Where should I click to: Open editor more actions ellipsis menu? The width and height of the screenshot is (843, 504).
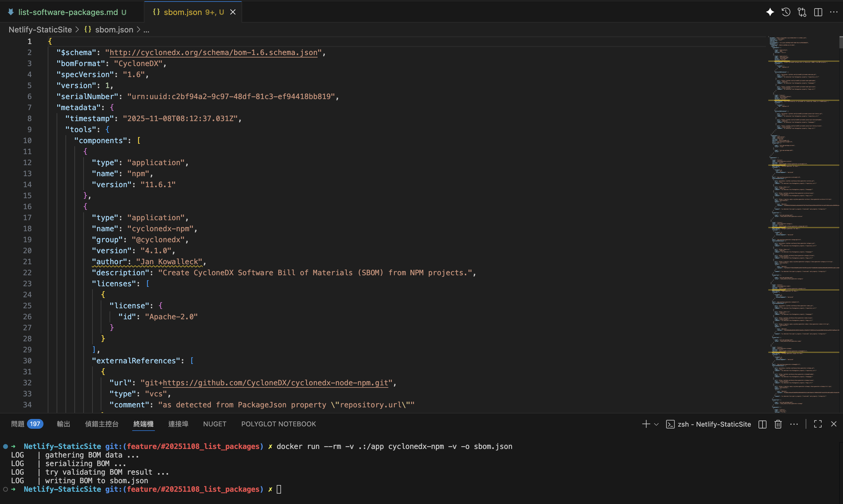pyautogui.click(x=834, y=12)
